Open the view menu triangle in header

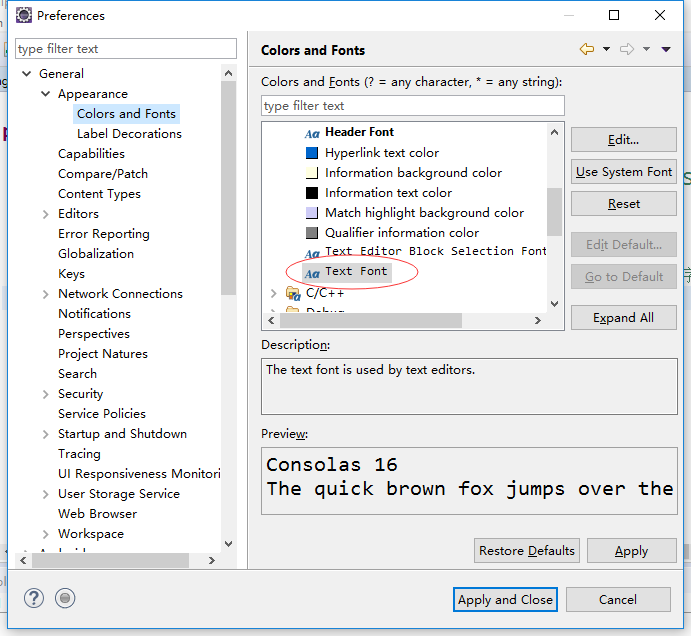coord(666,49)
